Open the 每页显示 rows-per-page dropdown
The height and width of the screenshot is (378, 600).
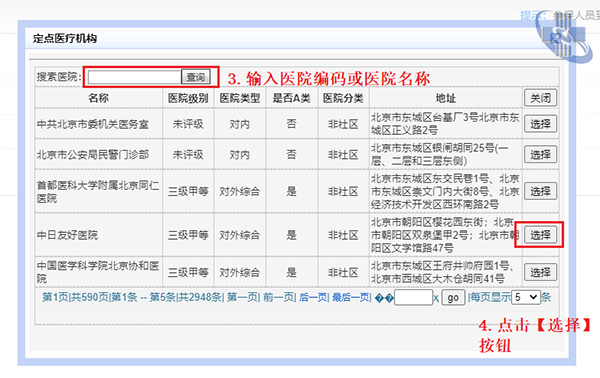[x=526, y=297]
